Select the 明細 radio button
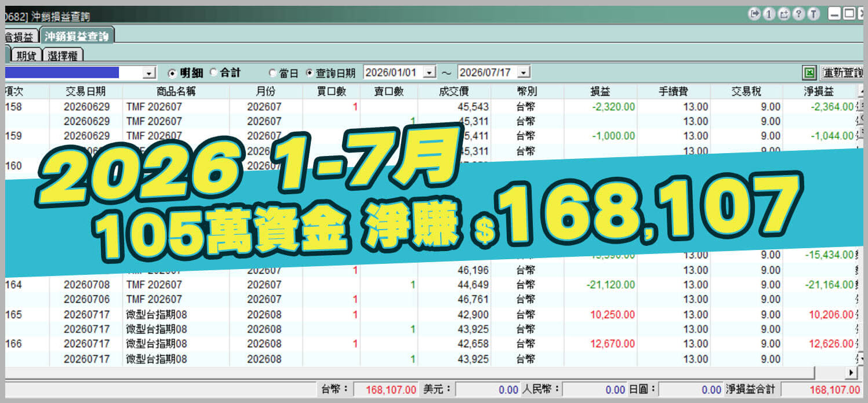Viewport: 868px width, 403px height. click(x=172, y=73)
